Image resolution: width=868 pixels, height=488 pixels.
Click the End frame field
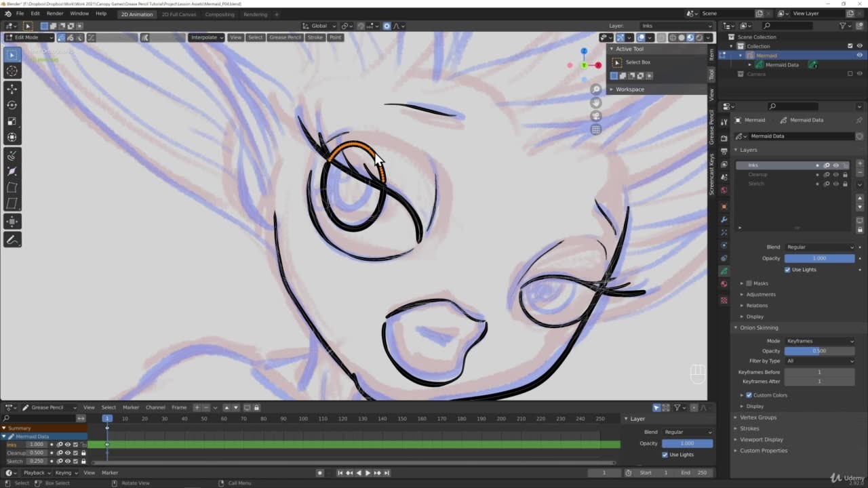(x=694, y=473)
